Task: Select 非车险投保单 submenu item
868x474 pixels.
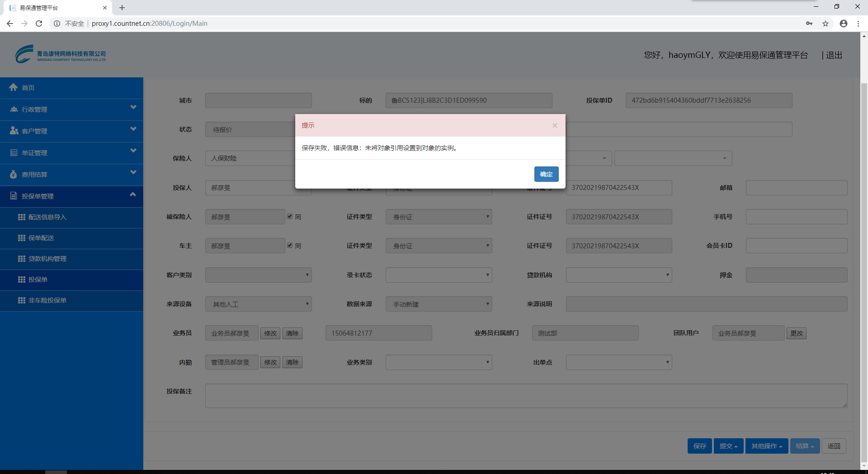Action: [x=71, y=301]
